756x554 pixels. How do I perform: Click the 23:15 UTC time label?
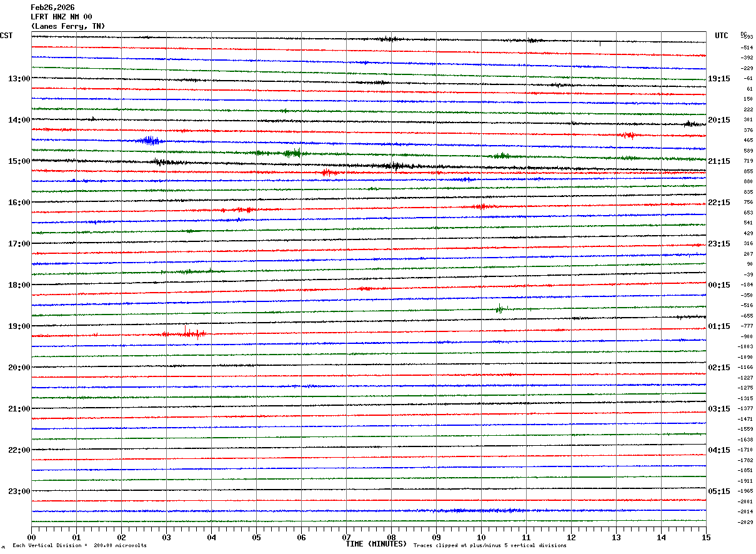(x=719, y=244)
